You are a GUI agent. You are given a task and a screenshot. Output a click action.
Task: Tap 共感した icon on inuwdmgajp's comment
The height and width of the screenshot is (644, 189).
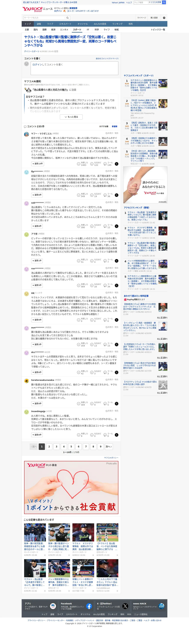[x=78, y=435]
